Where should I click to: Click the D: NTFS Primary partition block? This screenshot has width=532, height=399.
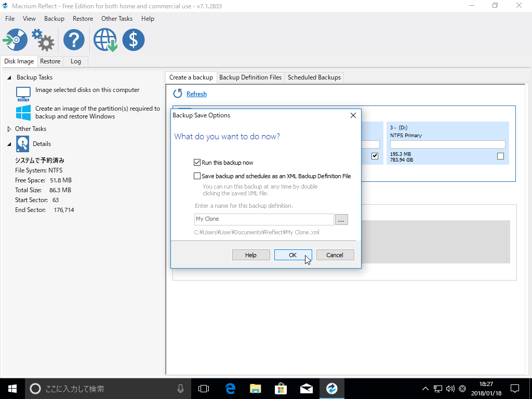click(x=448, y=143)
